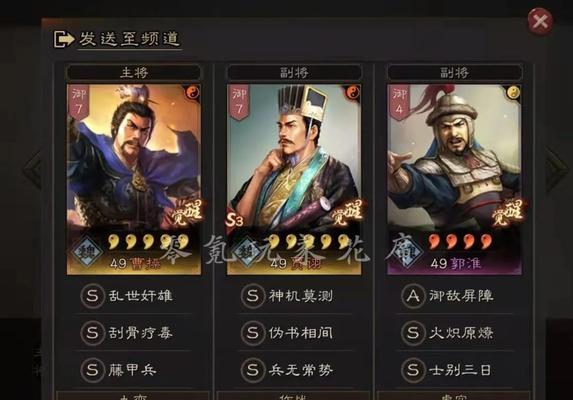Screen dimensions: 573x400
Task: Click the 发送至频道 share arrow icon
Action: (x=64, y=39)
